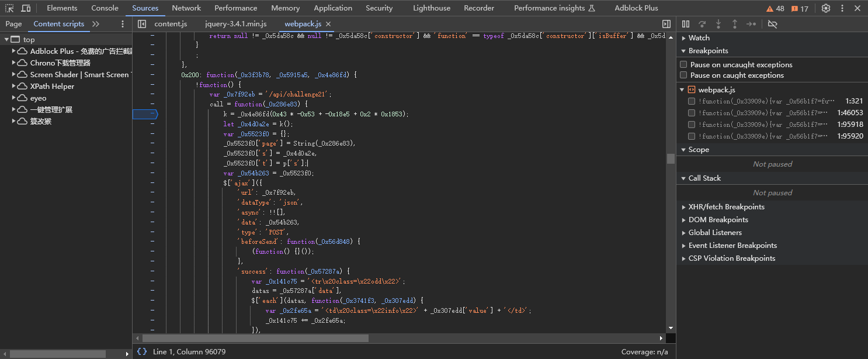Image resolution: width=868 pixels, height=359 pixels.
Task: Hide the debugger sidebar icon
Action: 666,24
